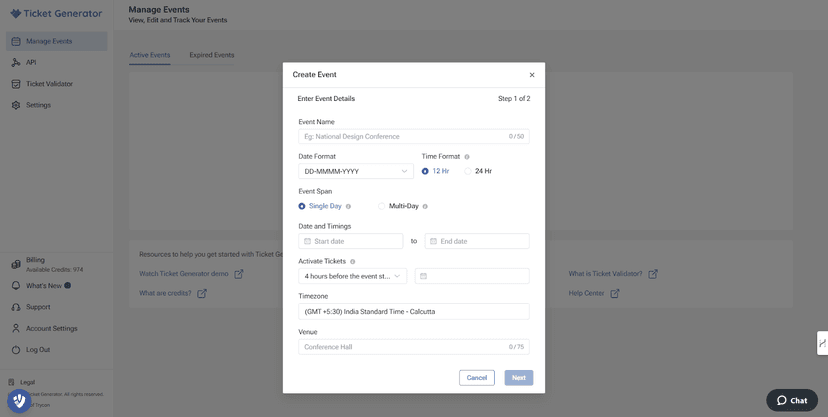
Task: Open the accessibility widget icon
Action: point(19,401)
